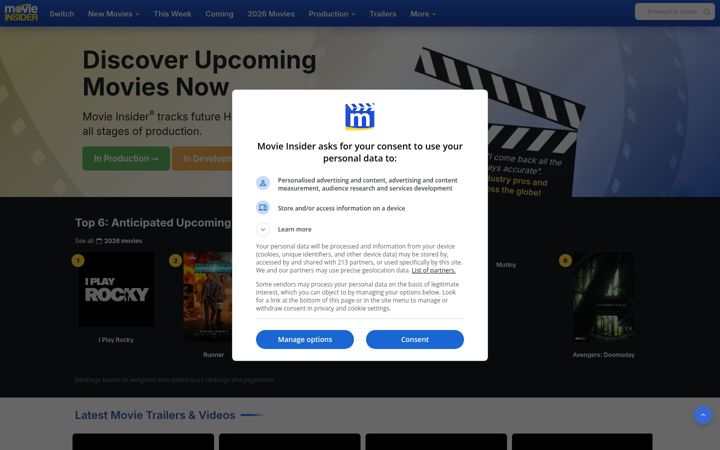Open the Avengers: Doomsday poster
The width and height of the screenshot is (720, 450).
coord(603,296)
